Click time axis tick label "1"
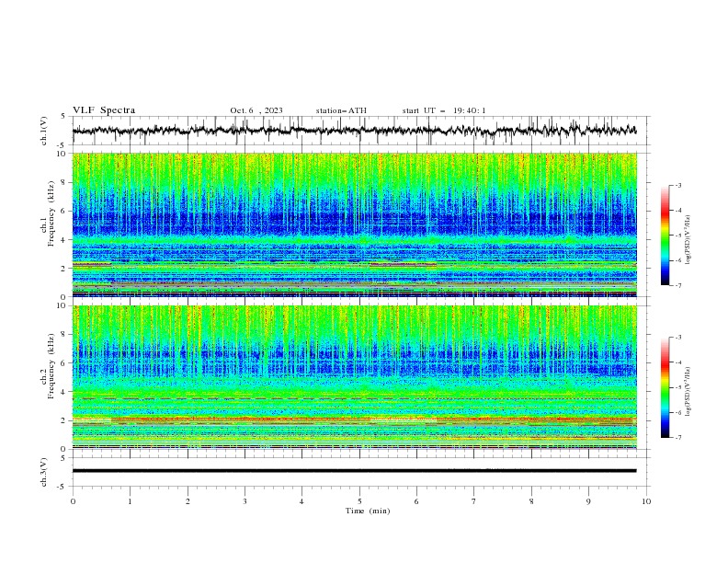Screen dimensions: 728x563 [130, 501]
